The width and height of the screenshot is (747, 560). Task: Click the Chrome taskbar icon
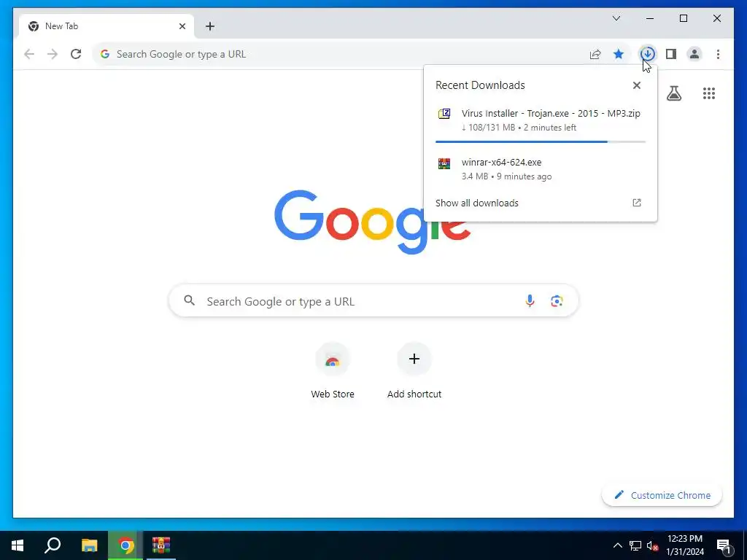tap(125, 545)
